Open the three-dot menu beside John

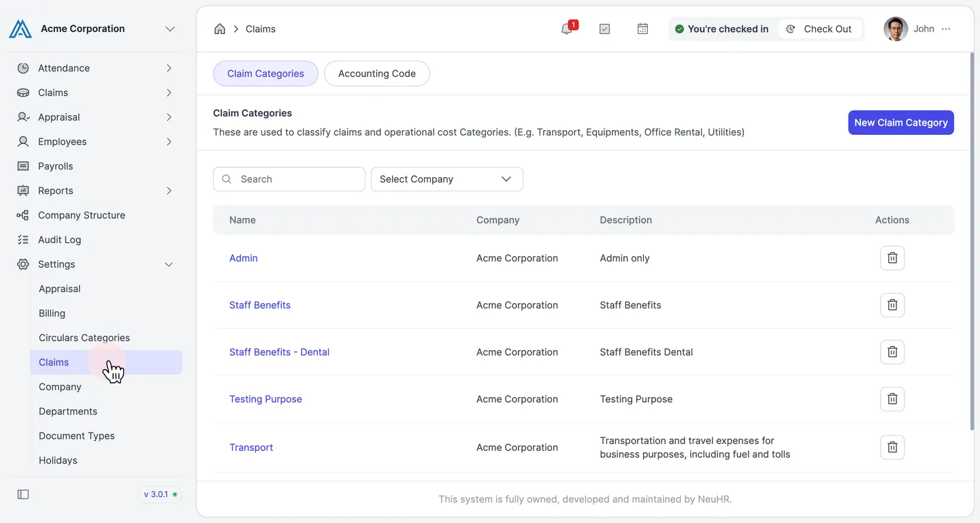946,29
